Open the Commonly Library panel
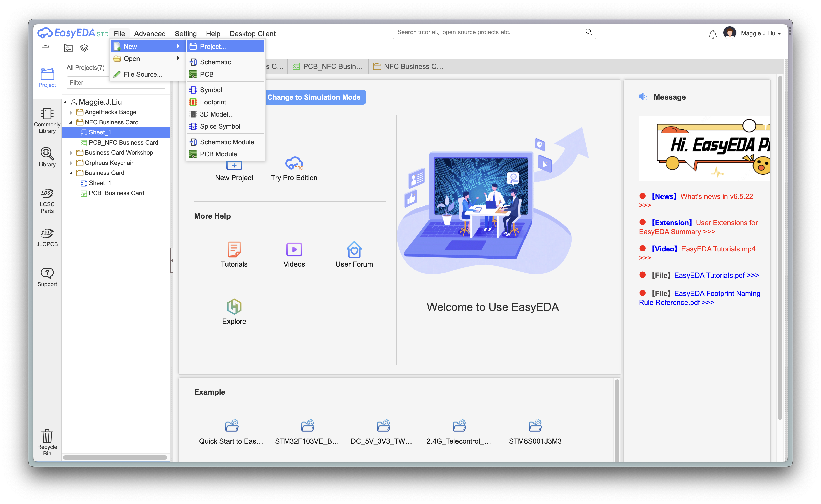The width and height of the screenshot is (821, 504). [47, 121]
